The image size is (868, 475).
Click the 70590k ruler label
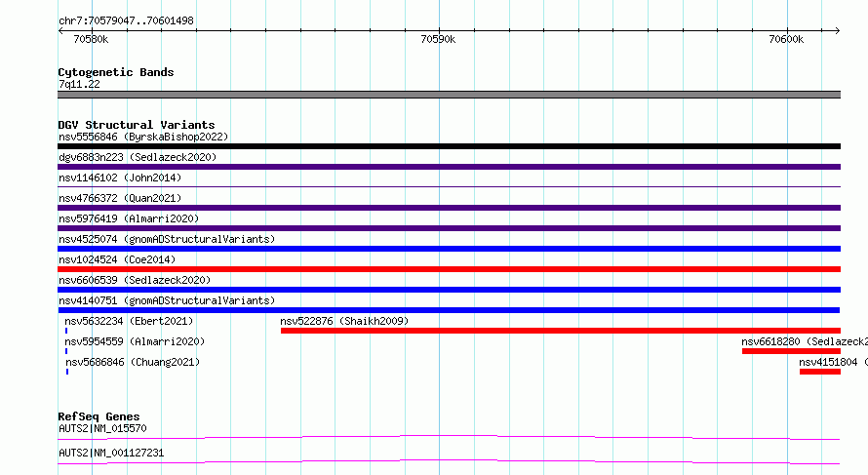438,39
